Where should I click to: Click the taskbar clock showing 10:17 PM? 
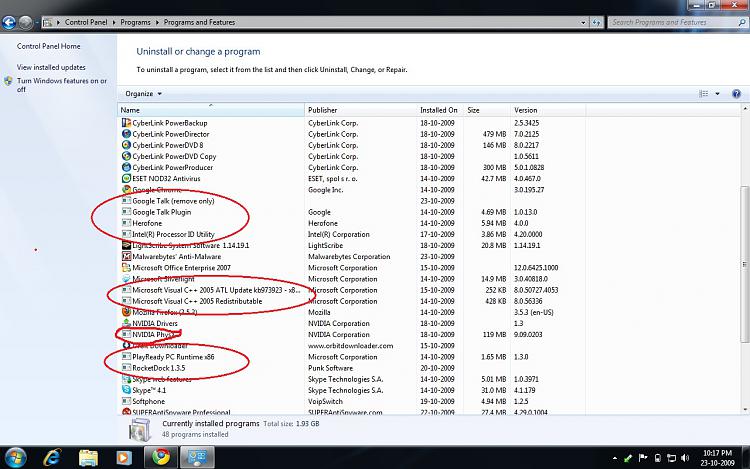click(717, 458)
